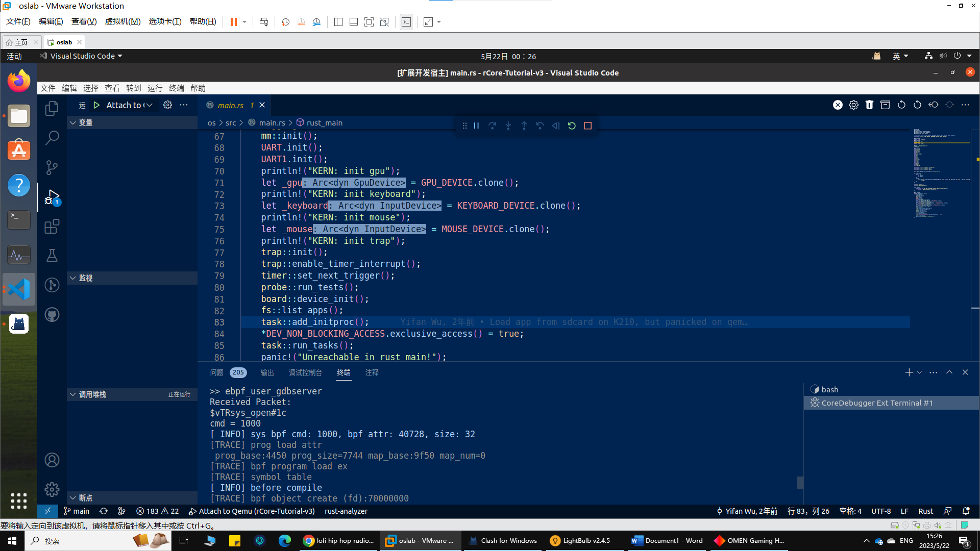Select the bash terminal entry
Screen dimensions: 980x551
[x=891, y=390]
